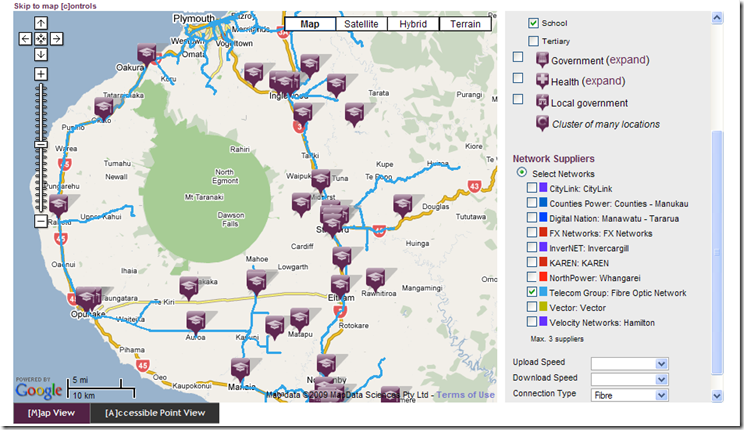744x430 pixels.
Task: Expand the Government category link
Action: pyautogui.click(x=629, y=60)
